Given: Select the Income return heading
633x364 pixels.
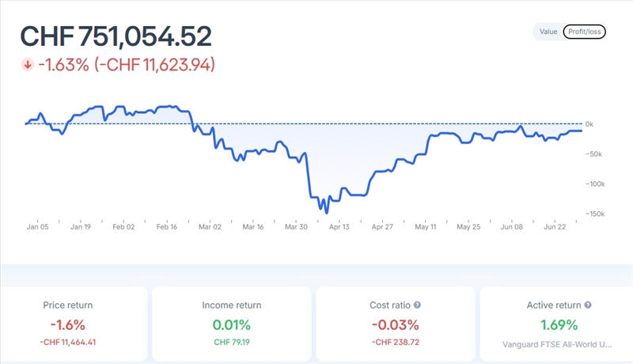Looking at the screenshot, I should pyautogui.click(x=231, y=305).
